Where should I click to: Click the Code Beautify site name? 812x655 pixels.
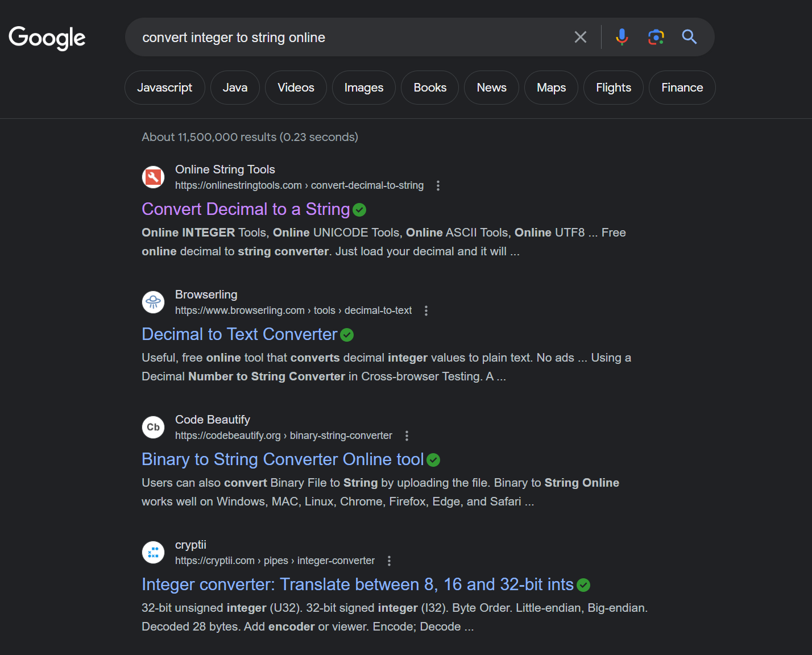[x=213, y=420]
